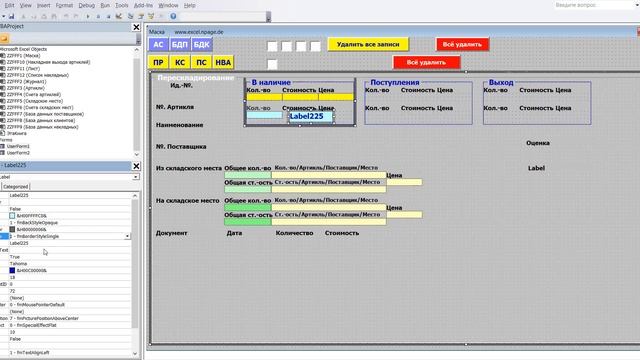Image resolution: width=640 pixels, height=360 pixels.
Task: Toggle Design Mode icon in toolbar
Action: (119, 16)
